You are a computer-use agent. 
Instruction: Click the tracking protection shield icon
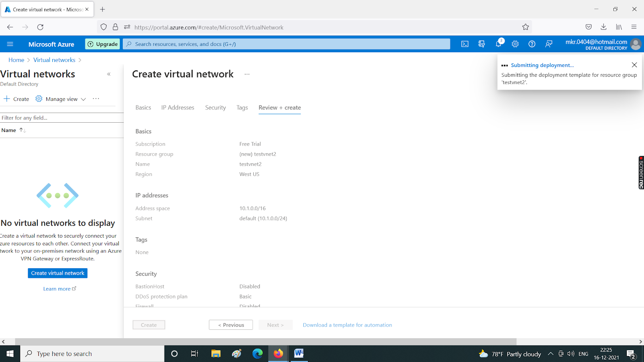point(103,27)
